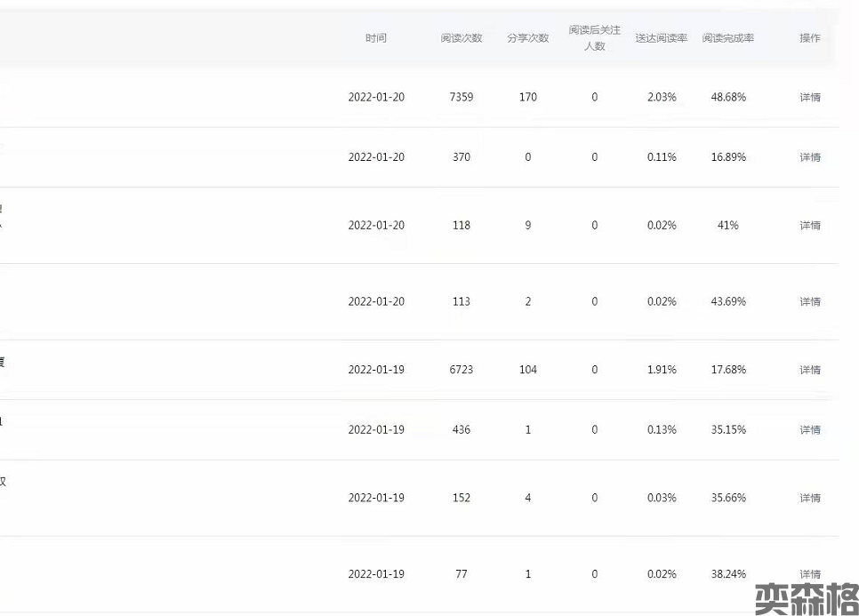Open 详情 for the row with 7359 reads
859x616 pixels.
pyautogui.click(x=809, y=98)
